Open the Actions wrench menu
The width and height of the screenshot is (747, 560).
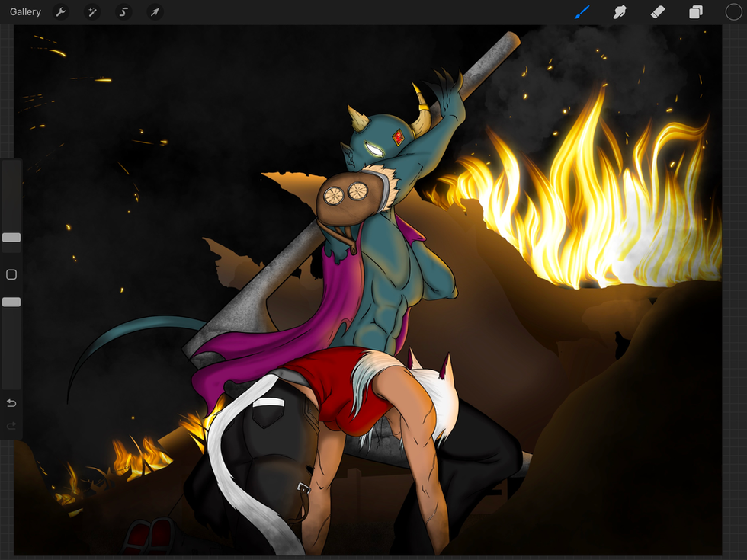click(60, 12)
